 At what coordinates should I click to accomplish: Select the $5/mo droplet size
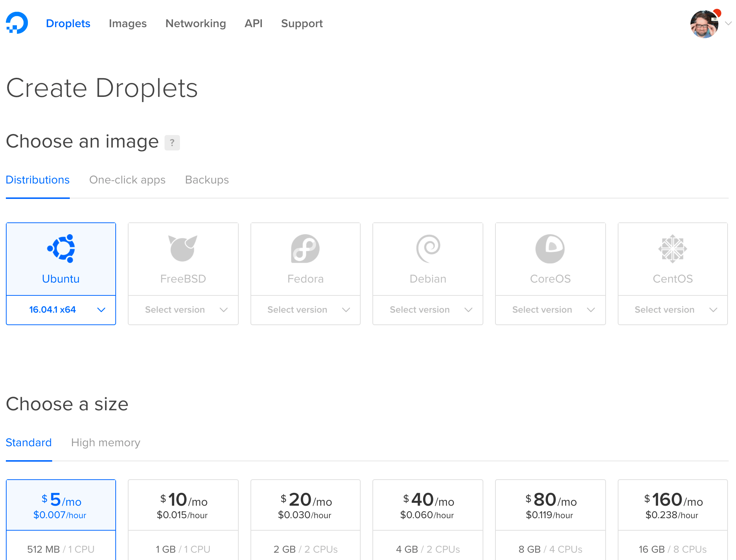point(61,505)
